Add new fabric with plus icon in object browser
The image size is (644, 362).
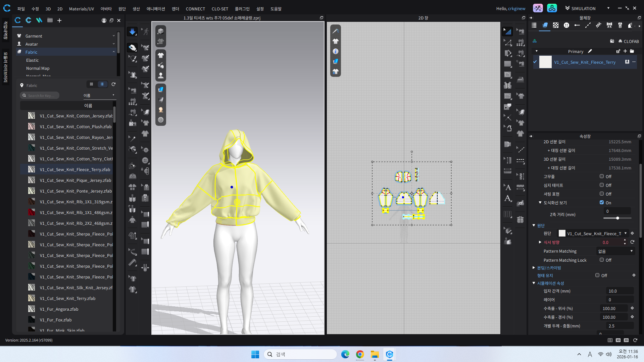point(625,51)
